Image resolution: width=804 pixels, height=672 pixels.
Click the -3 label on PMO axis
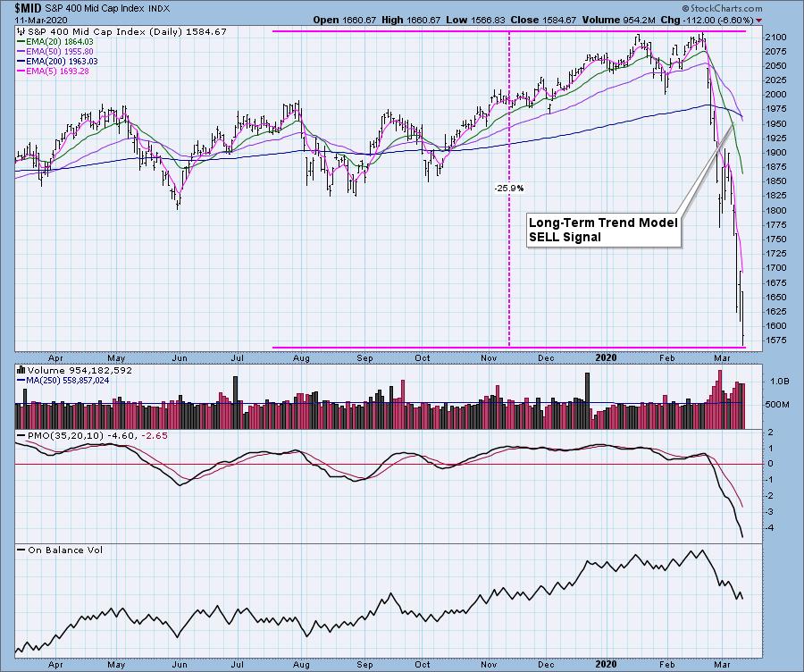[770, 512]
